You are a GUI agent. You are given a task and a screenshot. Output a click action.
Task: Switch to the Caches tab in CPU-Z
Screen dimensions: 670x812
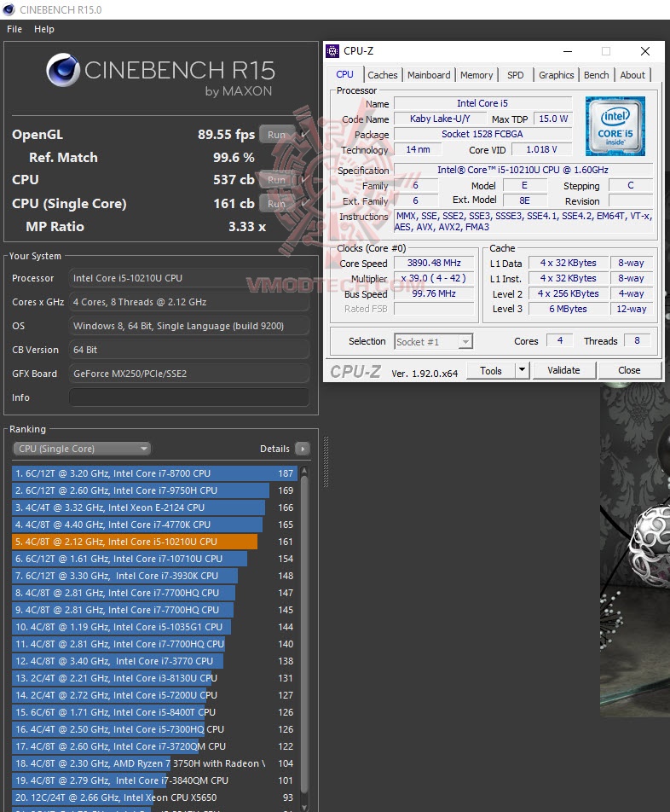383,75
